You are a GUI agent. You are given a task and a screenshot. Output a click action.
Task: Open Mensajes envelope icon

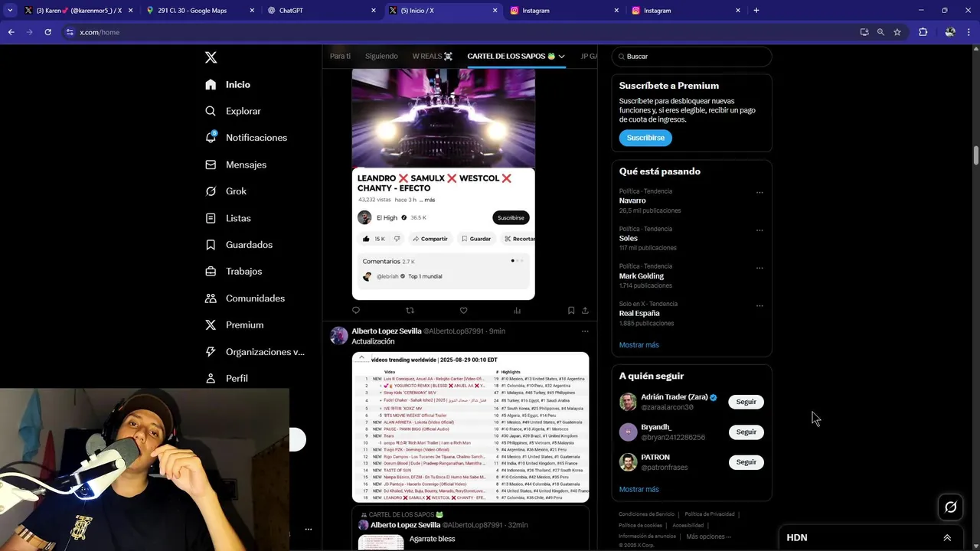coord(211,165)
